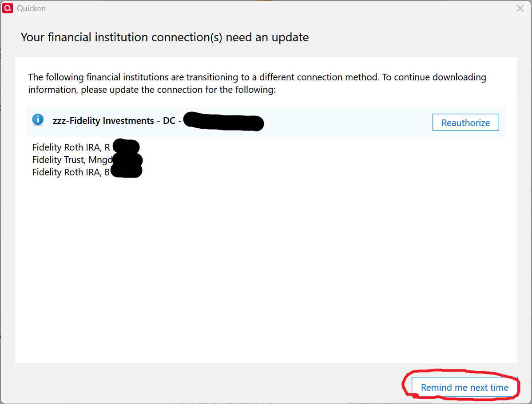Click the paragraph about transitioning connection methods
Viewport: 532px width, 404px height.
coord(257,83)
